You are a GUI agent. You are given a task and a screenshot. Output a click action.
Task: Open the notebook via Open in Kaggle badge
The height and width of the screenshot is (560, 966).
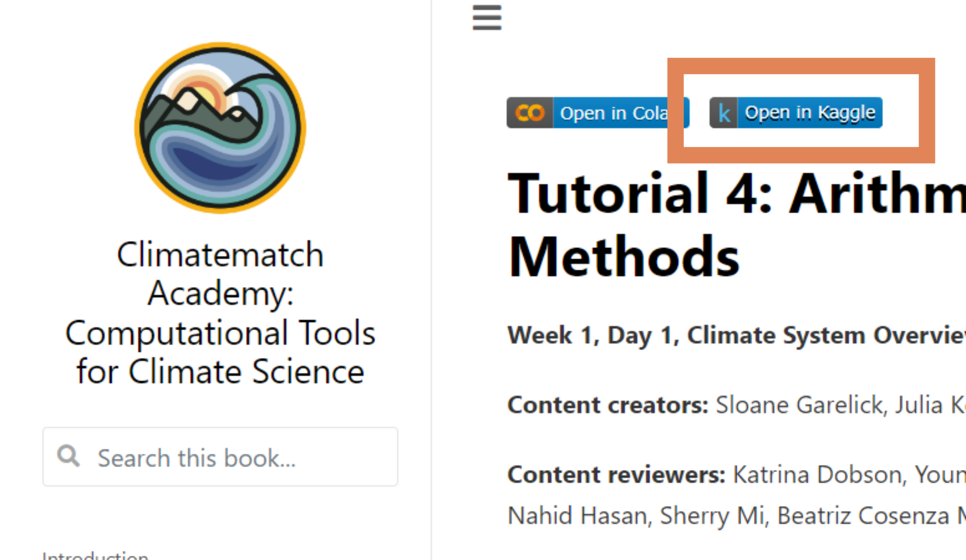[809, 113]
